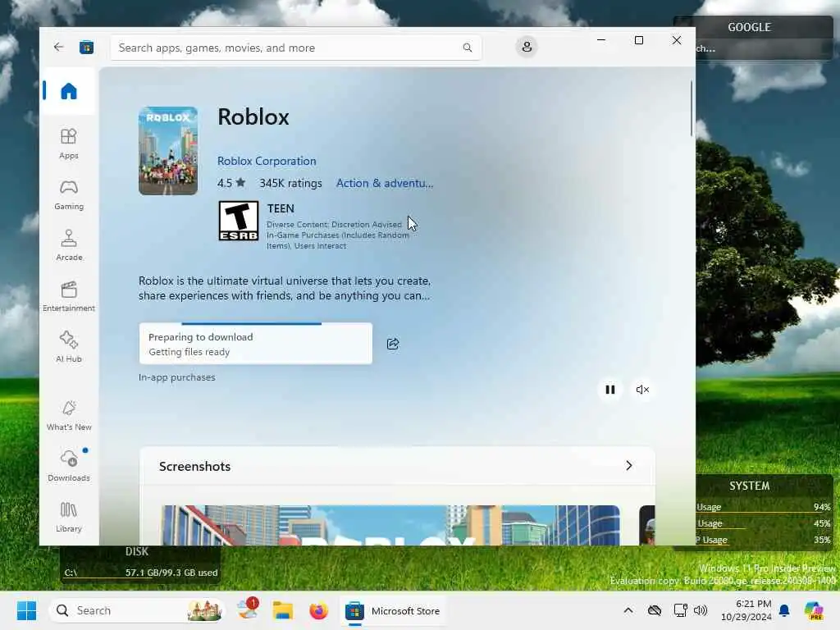Launch Firefox from taskbar

tap(318, 610)
